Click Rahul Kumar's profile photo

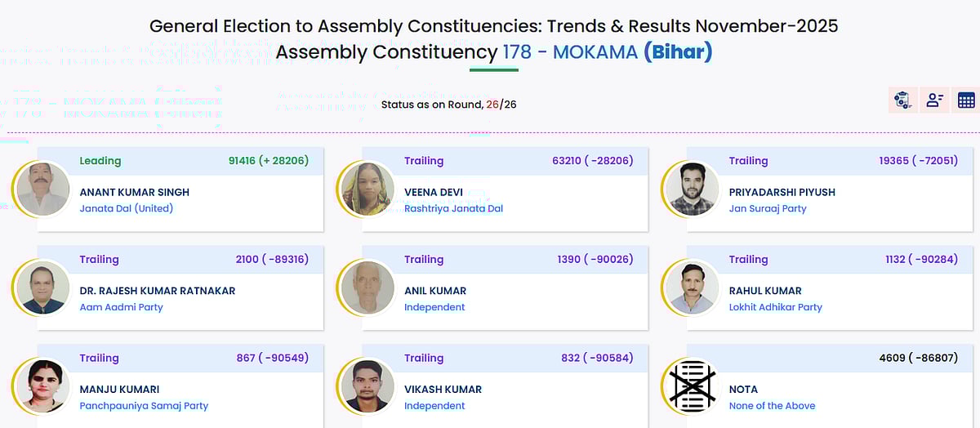tap(693, 288)
